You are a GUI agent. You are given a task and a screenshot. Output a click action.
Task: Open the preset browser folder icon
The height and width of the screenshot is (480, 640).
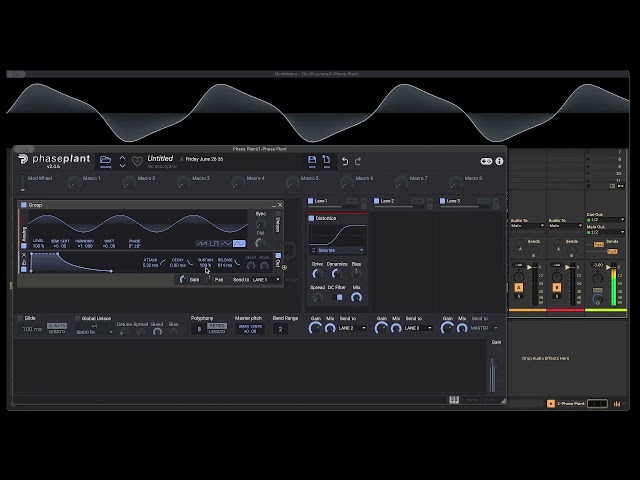pyautogui.click(x=106, y=160)
